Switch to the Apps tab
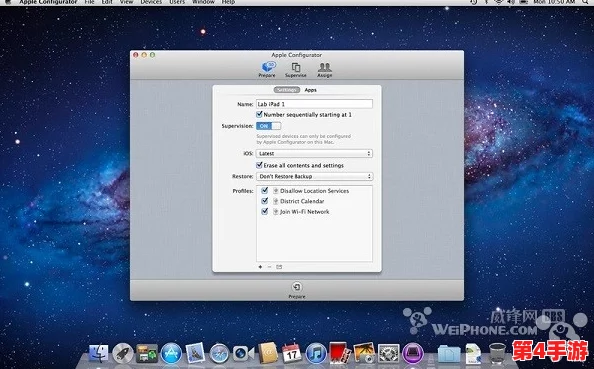594x369 pixels. [x=311, y=90]
